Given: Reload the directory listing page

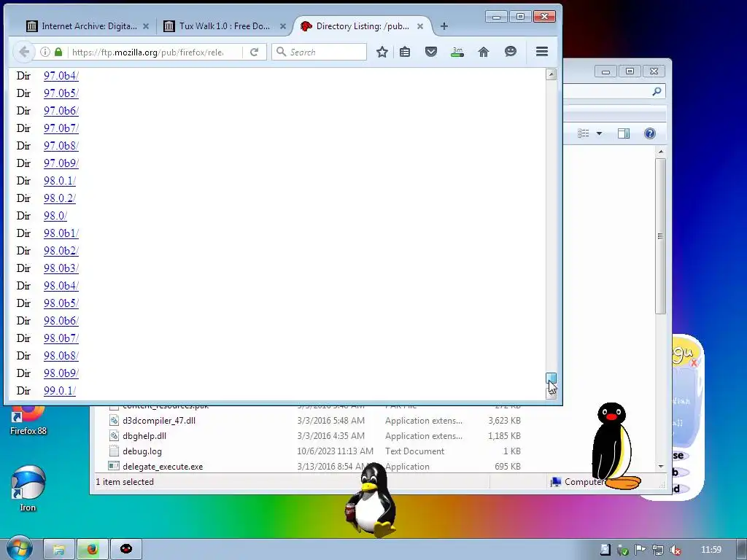Looking at the screenshot, I should [255, 52].
